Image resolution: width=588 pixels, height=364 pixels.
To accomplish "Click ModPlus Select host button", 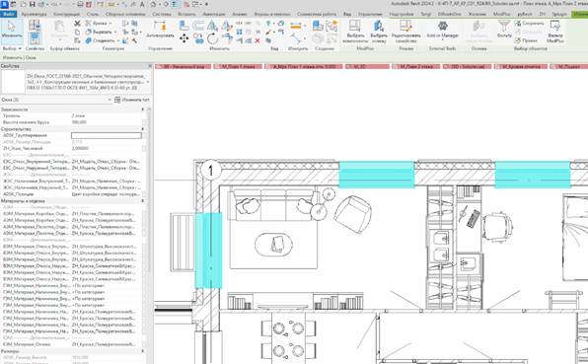I will 379,32.
